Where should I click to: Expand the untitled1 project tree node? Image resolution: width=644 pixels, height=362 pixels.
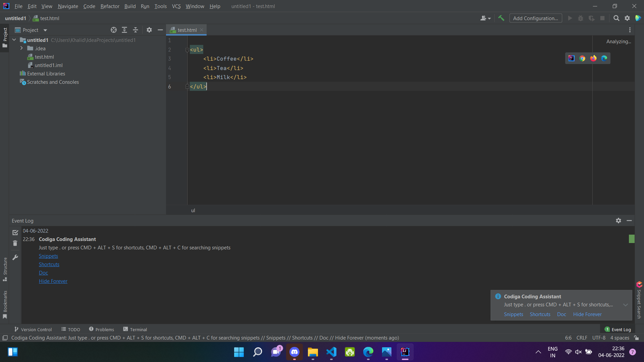(14, 40)
